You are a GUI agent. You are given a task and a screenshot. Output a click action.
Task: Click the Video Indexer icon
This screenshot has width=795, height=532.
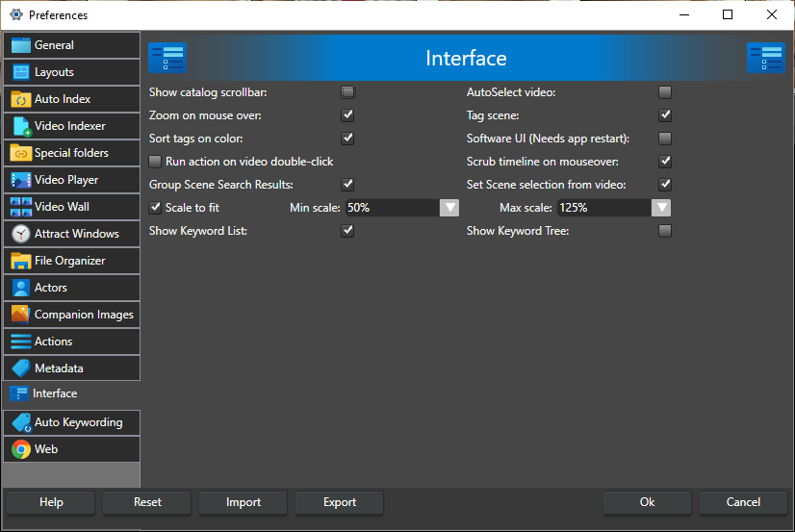click(20, 126)
